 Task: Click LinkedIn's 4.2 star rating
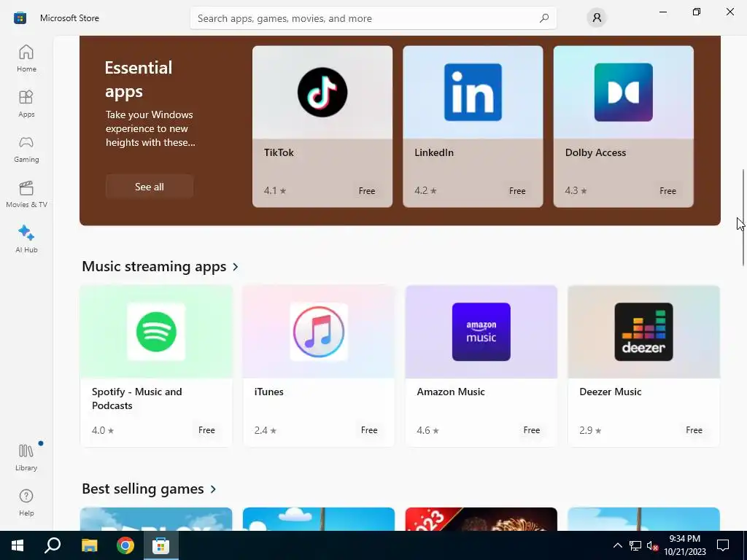tap(425, 190)
